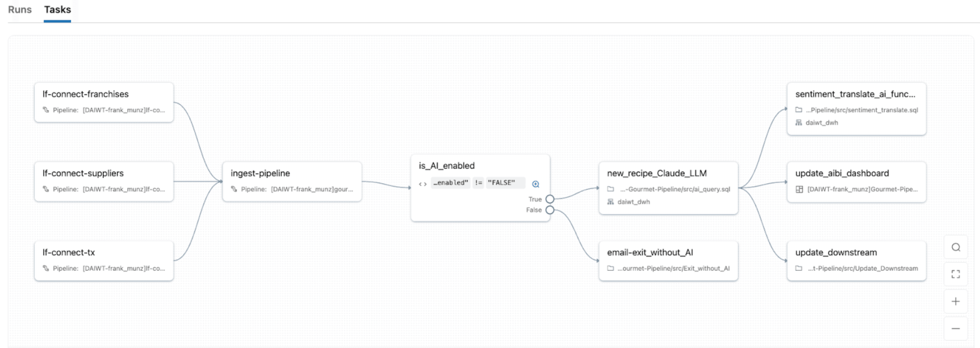
Task: Click the folder icon in new_recipe_Claude_LLM
Action: (611, 189)
